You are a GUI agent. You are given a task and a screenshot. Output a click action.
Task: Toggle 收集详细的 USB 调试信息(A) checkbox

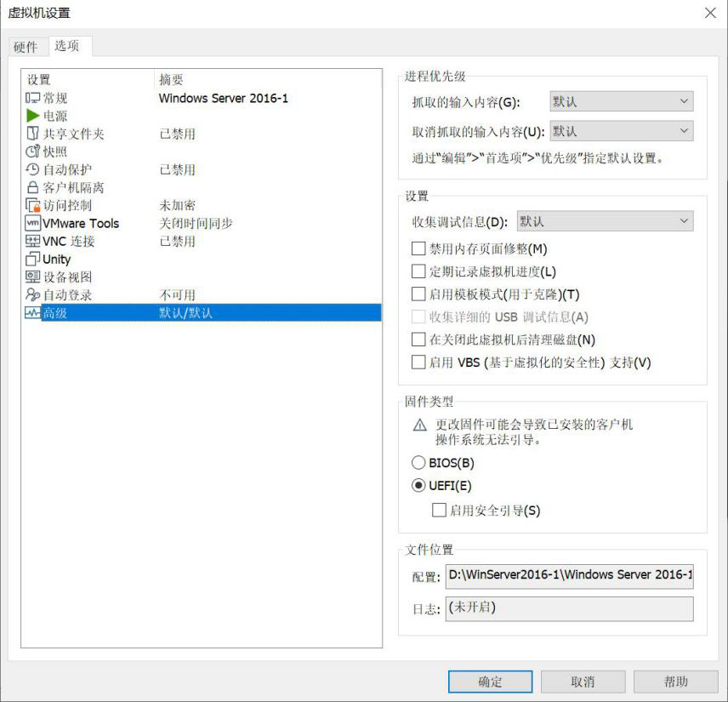(418, 317)
